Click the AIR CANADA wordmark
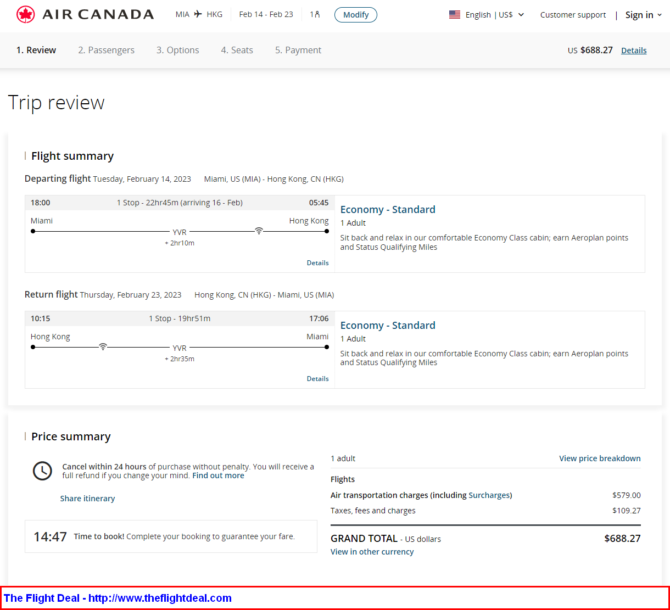The image size is (670, 610). click(98, 15)
